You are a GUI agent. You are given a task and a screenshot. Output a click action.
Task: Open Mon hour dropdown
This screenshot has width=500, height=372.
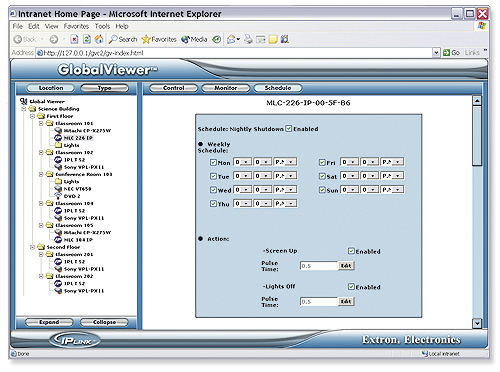pos(242,162)
